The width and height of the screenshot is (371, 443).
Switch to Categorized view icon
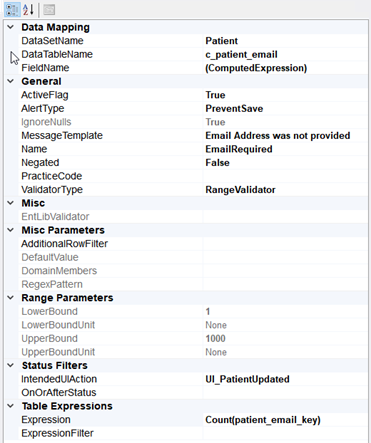pos(12,9)
